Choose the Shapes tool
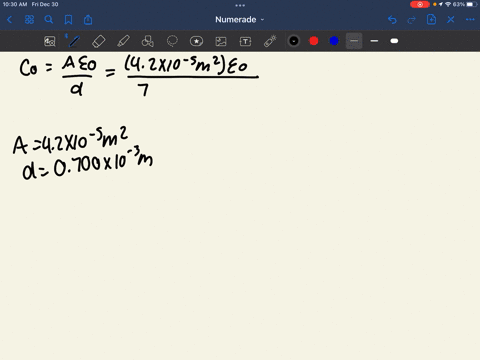 pyautogui.click(x=148, y=41)
